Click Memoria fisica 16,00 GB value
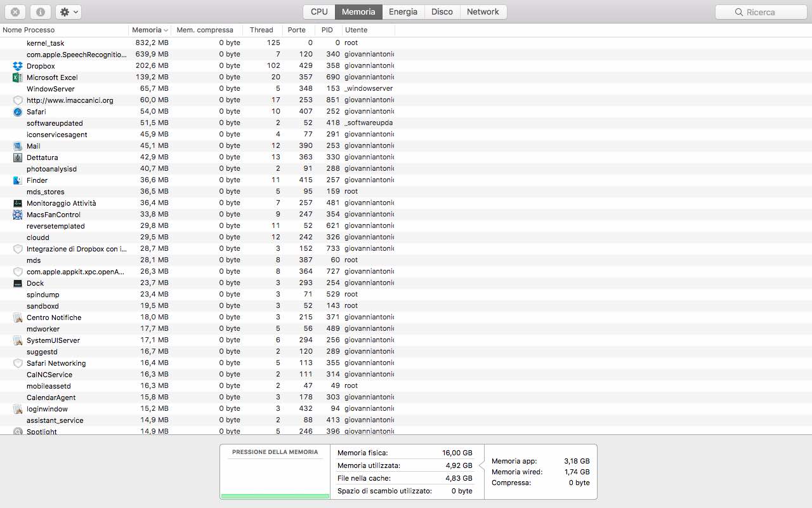Screen dimensions: 812x508 tap(457, 453)
